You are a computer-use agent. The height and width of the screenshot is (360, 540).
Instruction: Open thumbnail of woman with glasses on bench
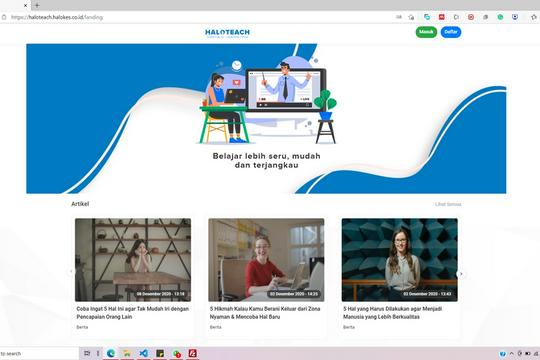399,260
